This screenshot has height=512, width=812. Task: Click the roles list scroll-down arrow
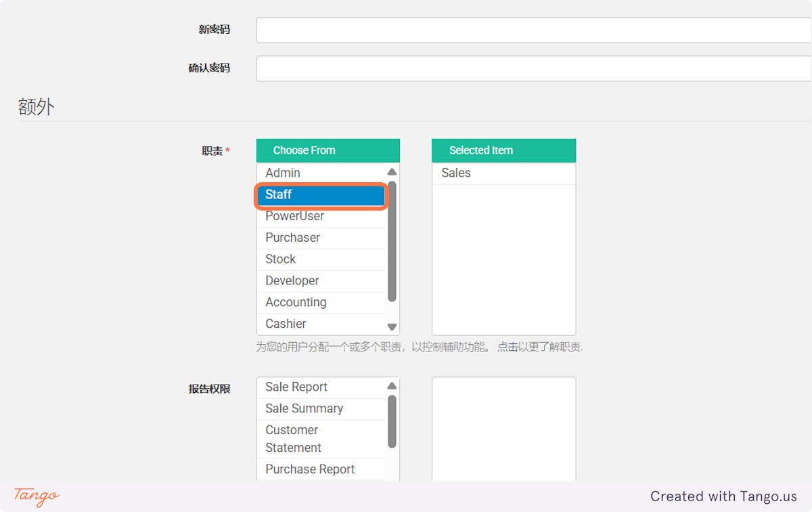click(x=392, y=327)
